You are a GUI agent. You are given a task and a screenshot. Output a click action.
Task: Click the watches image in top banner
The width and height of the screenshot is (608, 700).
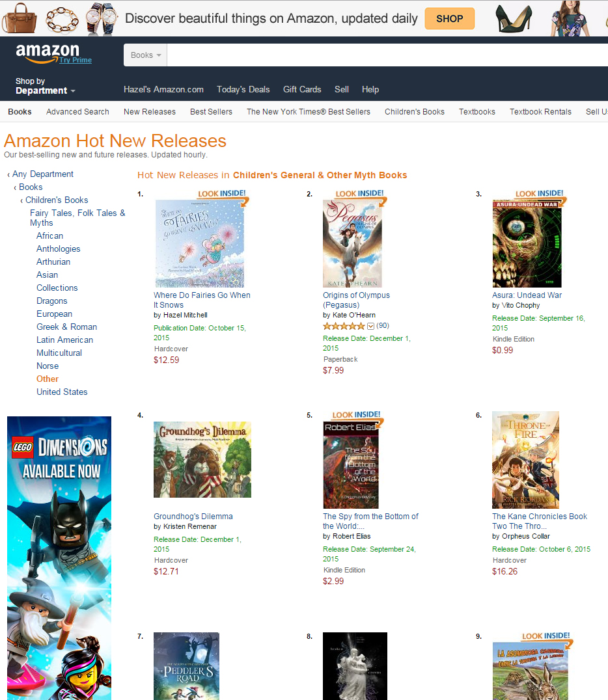[x=102, y=19]
